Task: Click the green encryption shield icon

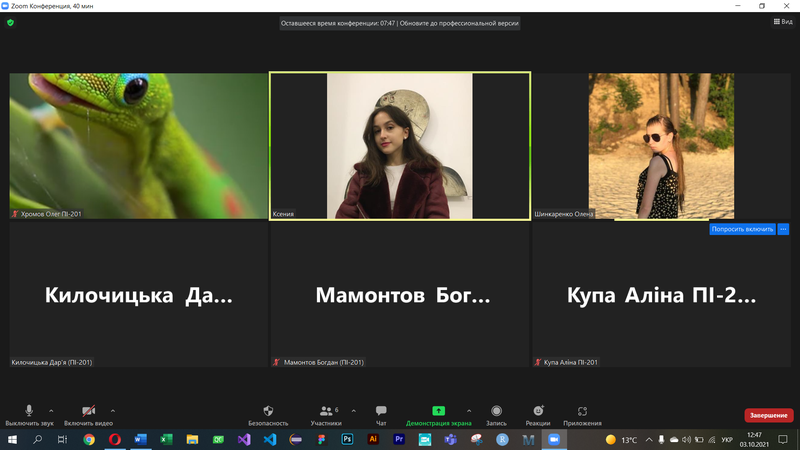Action: click(10, 22)
